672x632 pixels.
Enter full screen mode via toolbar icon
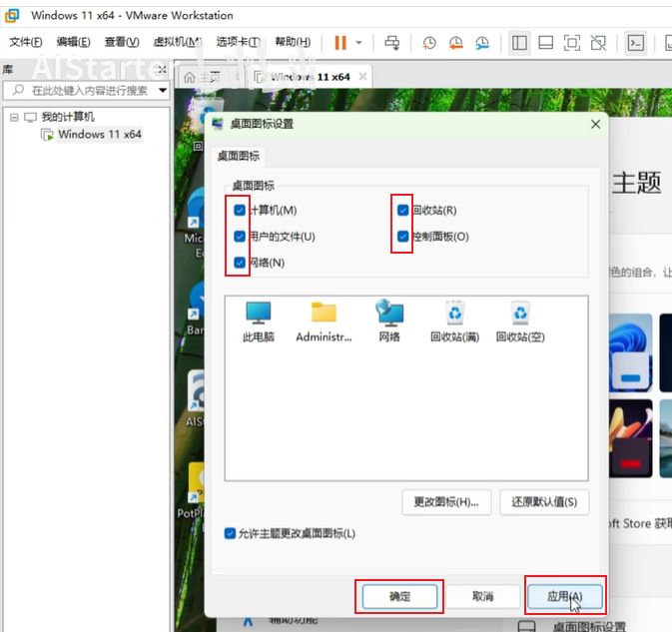(x=572, y=43)
